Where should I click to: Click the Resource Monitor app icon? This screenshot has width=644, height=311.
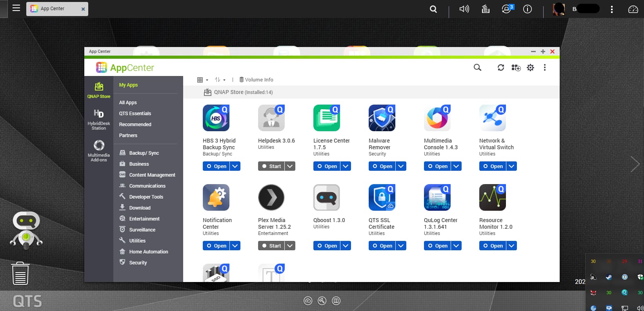493,197
